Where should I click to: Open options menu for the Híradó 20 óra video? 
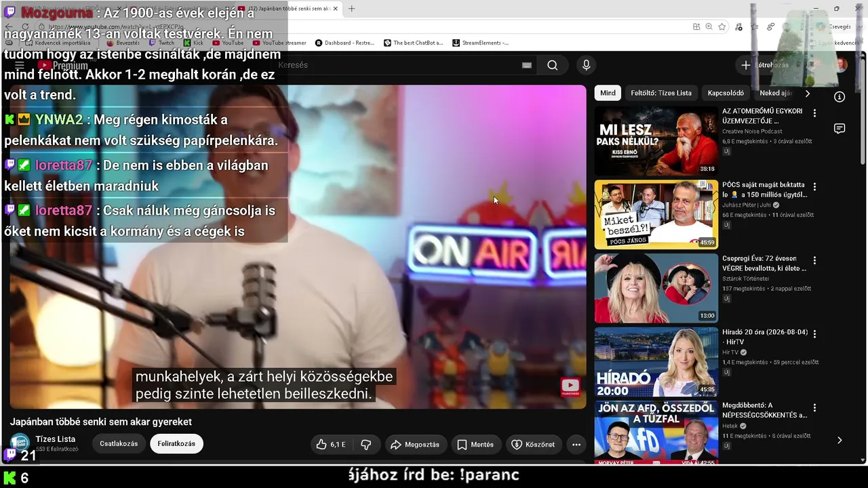(814, 334)
